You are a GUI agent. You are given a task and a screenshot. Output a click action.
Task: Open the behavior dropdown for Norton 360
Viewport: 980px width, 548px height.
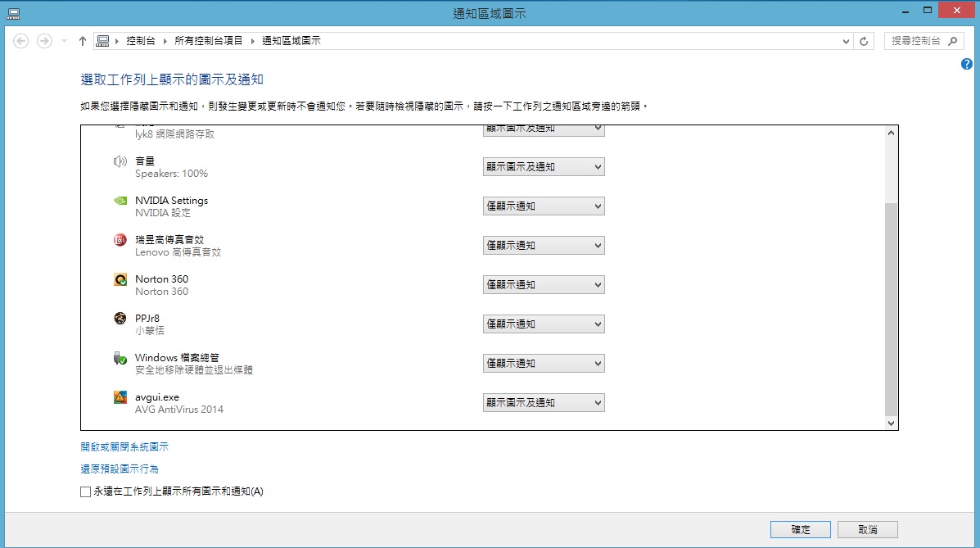tap(544, 285)
